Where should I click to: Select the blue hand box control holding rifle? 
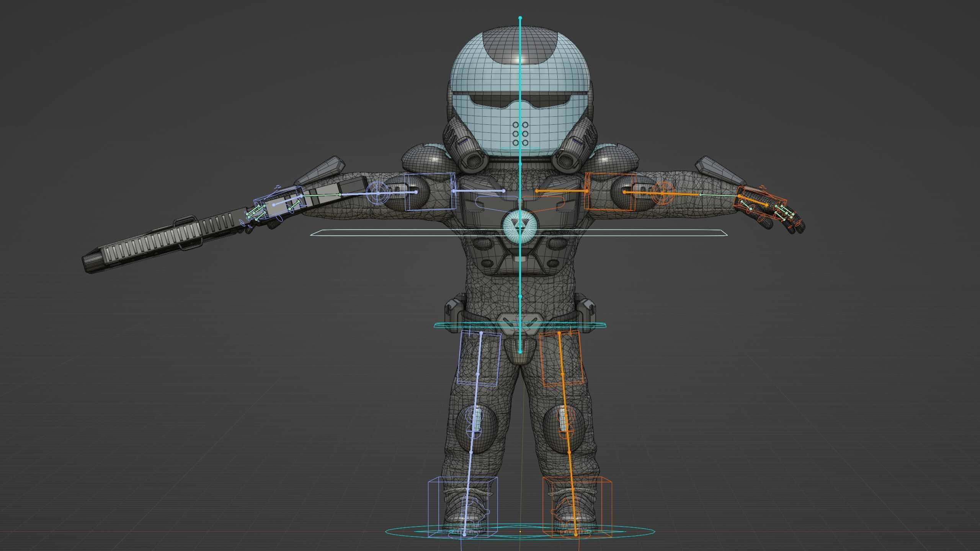tap(279, 203)
